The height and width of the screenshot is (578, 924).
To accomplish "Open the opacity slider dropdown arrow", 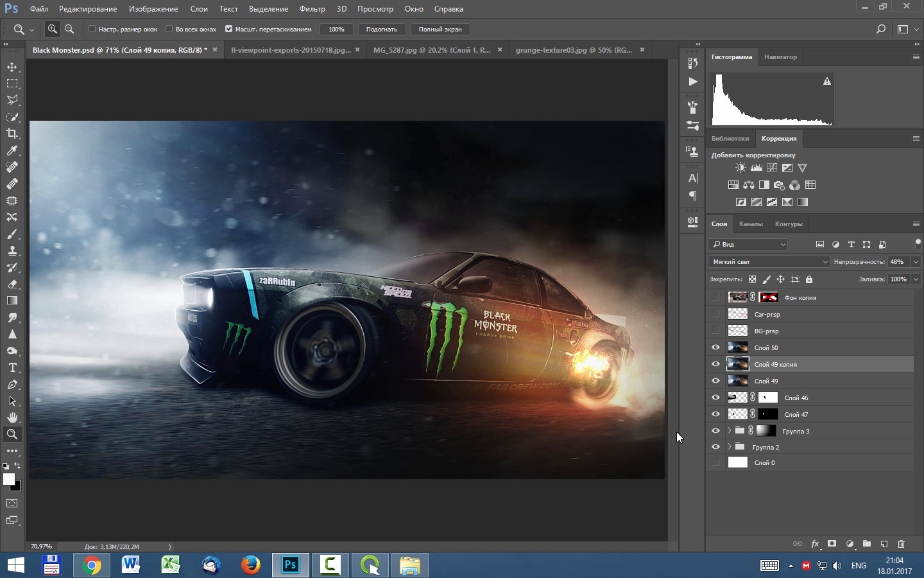I will coord(916,262).
